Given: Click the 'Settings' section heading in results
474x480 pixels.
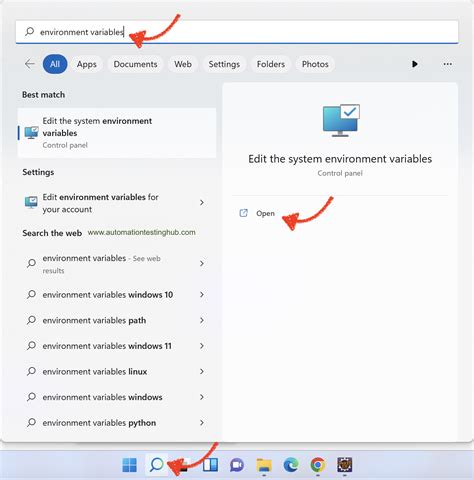Looking at the screenshot, I should pos(38,172).
